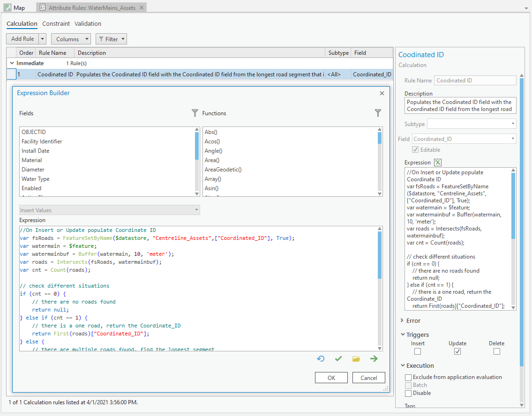Click the Map tab icon
Image resolution: width=532 pixels, height=416 pixels.
[7, 7]
